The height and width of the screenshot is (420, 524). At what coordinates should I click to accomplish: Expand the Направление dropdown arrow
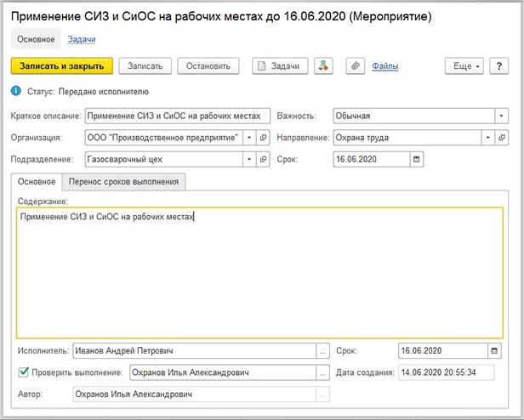(x=488, y=138)
